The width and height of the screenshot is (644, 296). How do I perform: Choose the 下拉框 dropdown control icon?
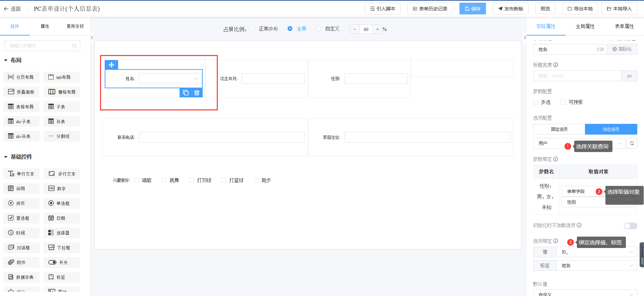(x=51, y=248)
